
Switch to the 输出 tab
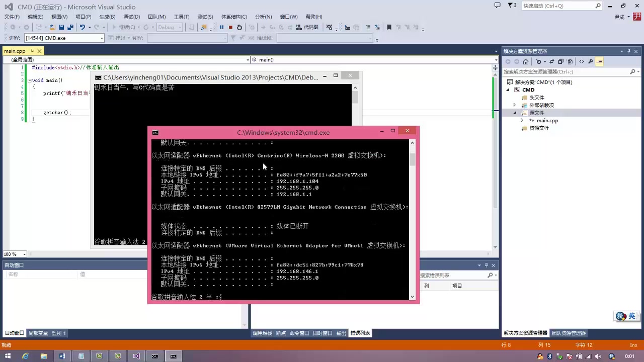tap(341, 333)
